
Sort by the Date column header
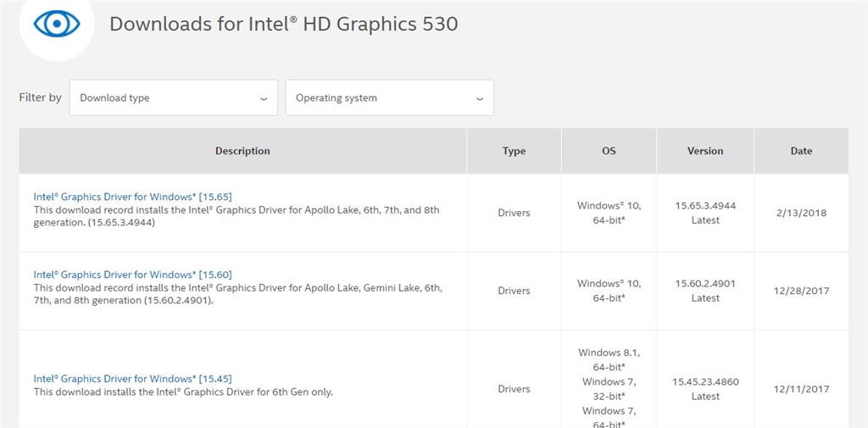point(801,151)
